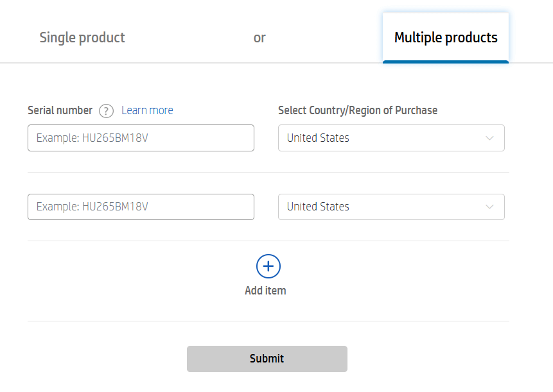Click United States text in second dropdown
553x392 pixels.
pyautogui.click(x=318, y=207)
